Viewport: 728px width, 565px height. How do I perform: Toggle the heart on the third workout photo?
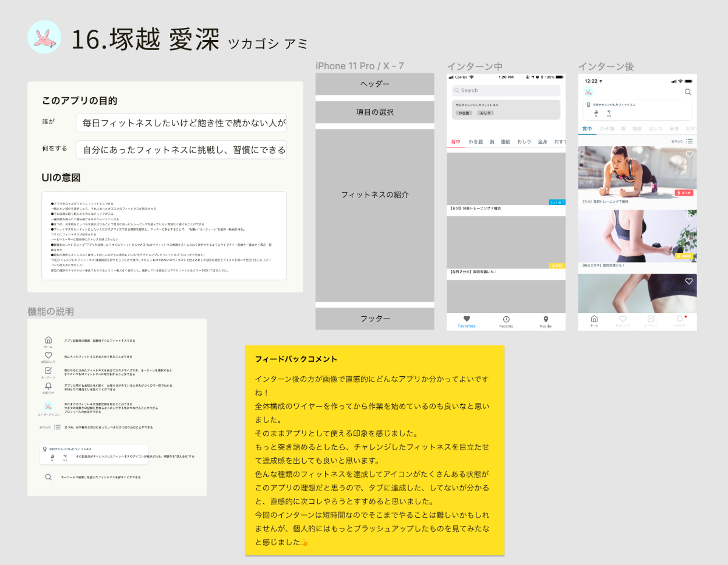[689, 281]
